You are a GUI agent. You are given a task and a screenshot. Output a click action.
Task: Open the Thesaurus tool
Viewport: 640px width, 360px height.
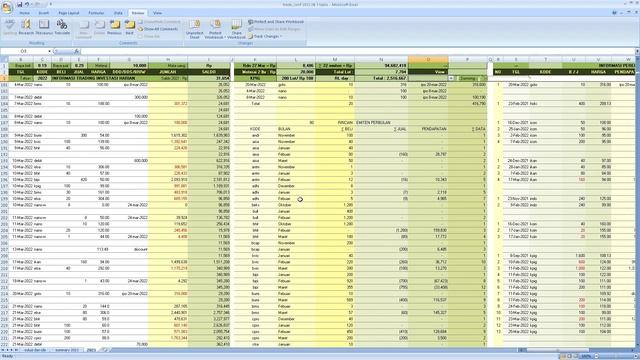[44, 28]
